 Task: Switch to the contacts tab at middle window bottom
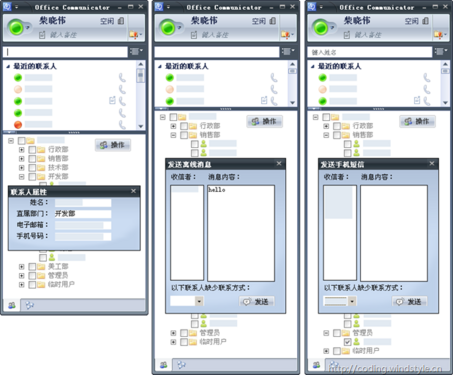[163, 365]
